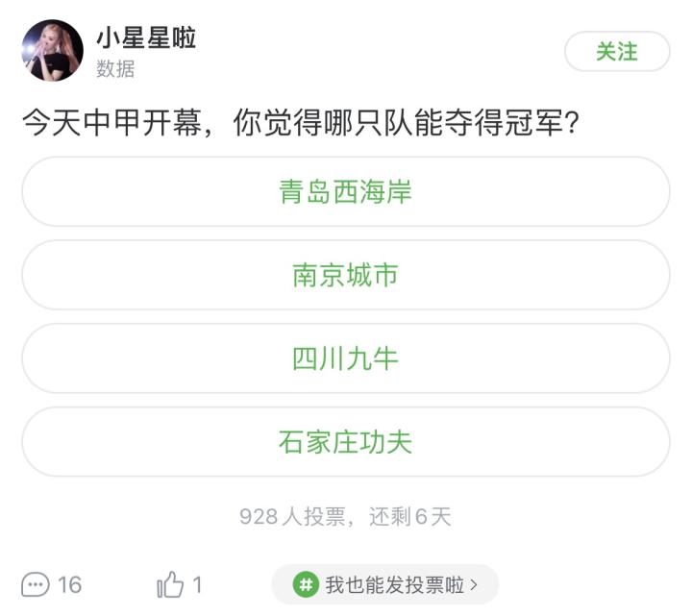Tap the 我也能发投票啦 text label
The image size is (692, 616).
[394, 584]
